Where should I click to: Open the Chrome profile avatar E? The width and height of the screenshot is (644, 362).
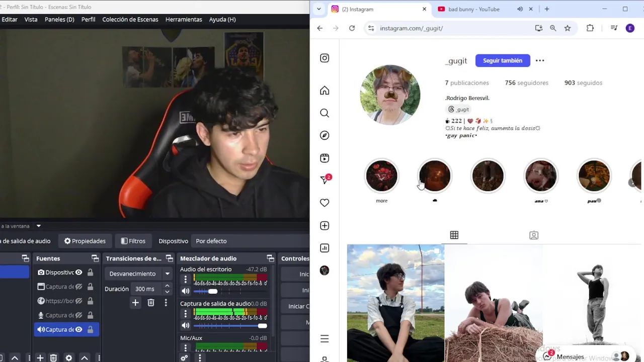(630, 28)
